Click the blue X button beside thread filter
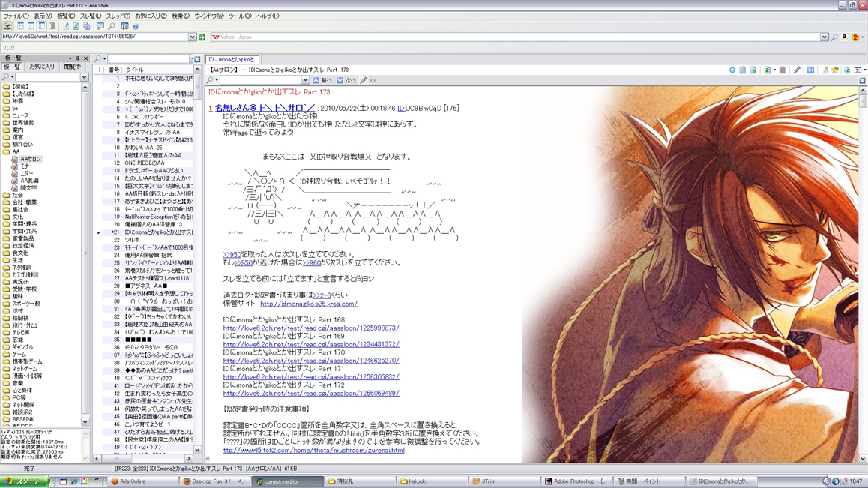The height and width of the screenshot is (488, 868). (x=197, y=58)
